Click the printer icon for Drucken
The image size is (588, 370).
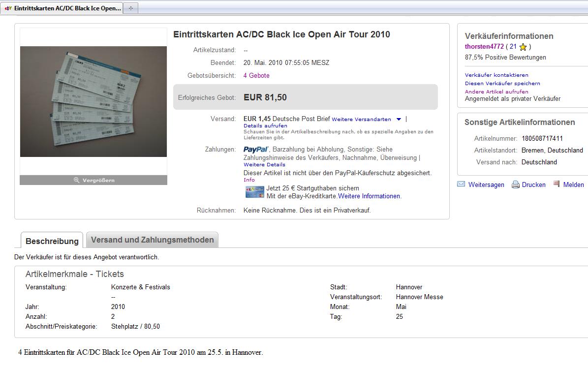pyautogui.click(x=516, y=185)
